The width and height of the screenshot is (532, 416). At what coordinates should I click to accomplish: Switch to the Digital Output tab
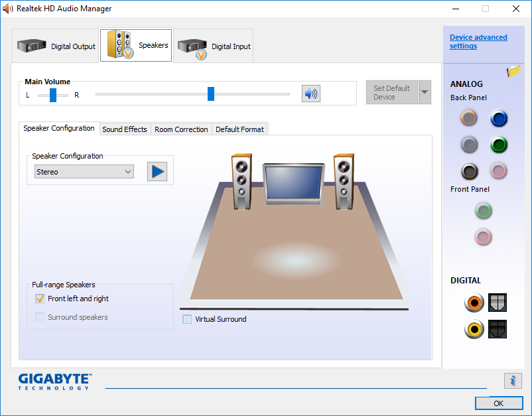56,46
